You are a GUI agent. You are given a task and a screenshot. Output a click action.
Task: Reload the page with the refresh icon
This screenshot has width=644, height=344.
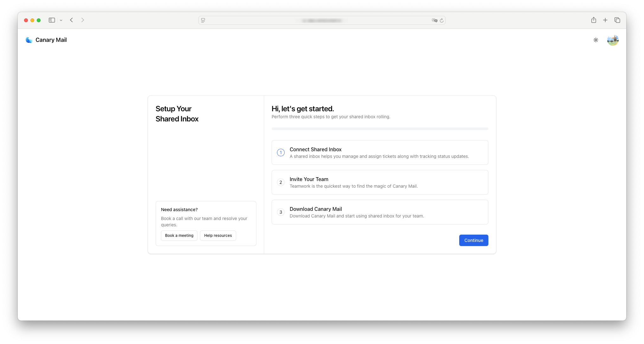point(441,20)
